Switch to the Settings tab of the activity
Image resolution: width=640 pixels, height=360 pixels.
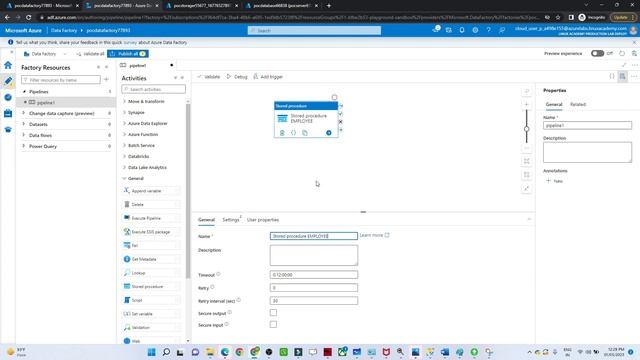click(x=231, y=220)
